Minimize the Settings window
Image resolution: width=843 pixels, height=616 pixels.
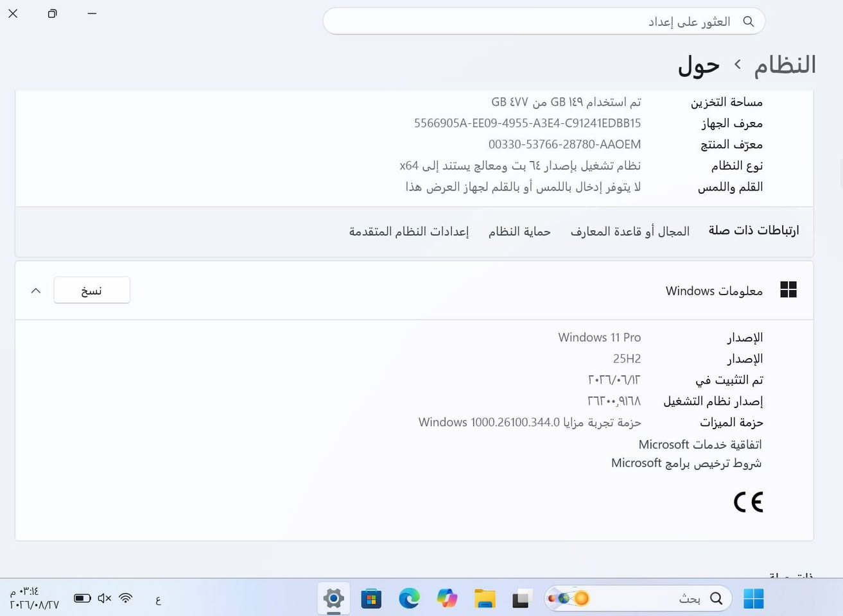click(x=92, y=13)
